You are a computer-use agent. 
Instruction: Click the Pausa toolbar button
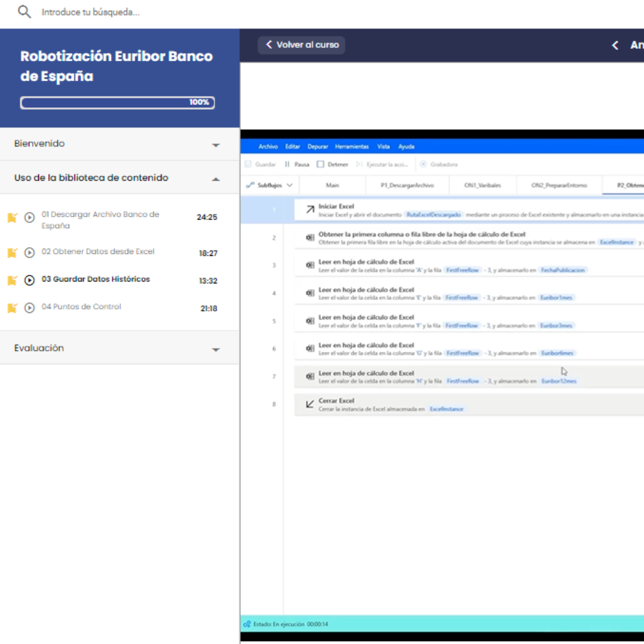(x=296, y=165)
